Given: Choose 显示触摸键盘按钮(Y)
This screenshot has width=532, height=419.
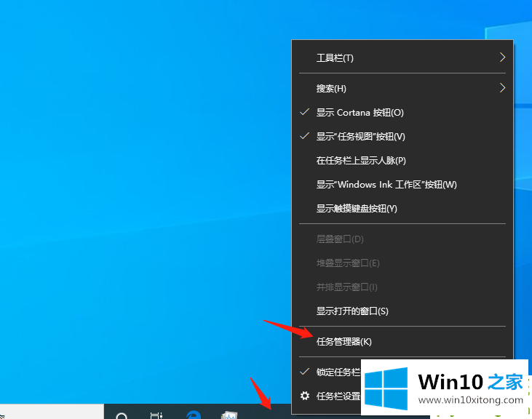Looking at the screenshot, I should pyautogui.click(x=357, y=209).
